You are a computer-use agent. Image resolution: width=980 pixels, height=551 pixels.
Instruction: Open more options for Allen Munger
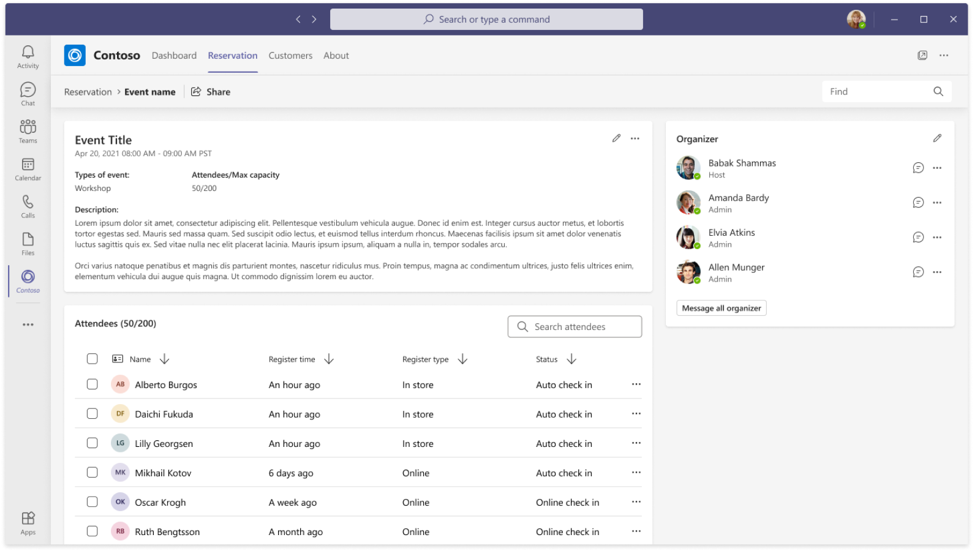937,272
